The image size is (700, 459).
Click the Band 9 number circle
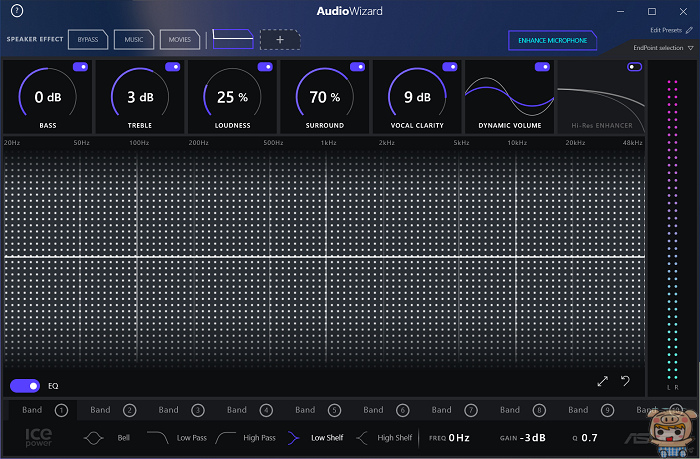(x=608, y=410)
